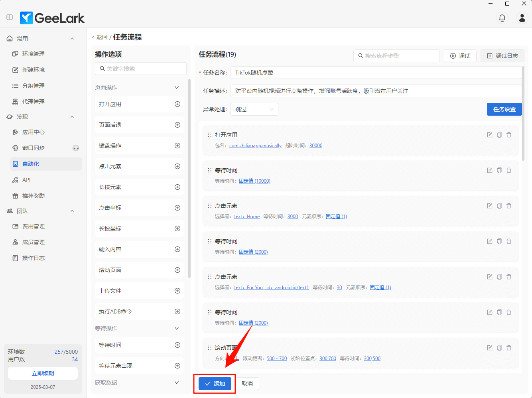Select 应用中心 from the sidebar

pos(33,132)
